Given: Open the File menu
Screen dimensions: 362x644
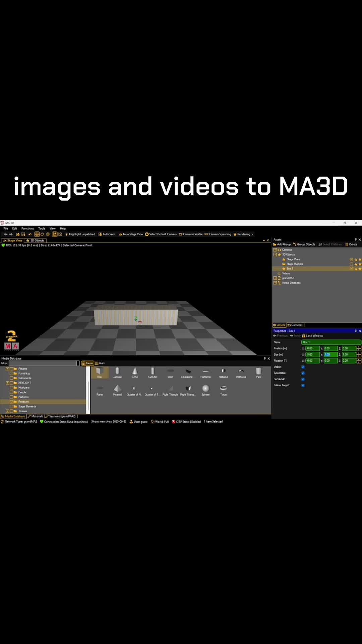Looking at the screenshot, I should [x=6, y=228].
